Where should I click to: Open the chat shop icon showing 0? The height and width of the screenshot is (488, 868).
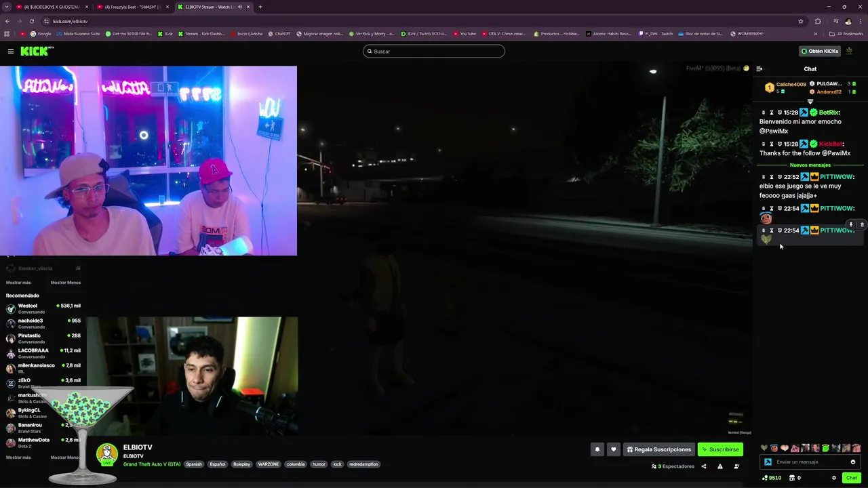point(795,478)
